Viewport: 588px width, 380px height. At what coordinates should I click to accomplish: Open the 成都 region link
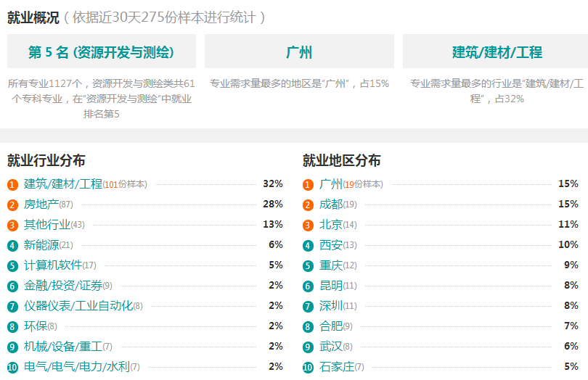pos(331,205)
